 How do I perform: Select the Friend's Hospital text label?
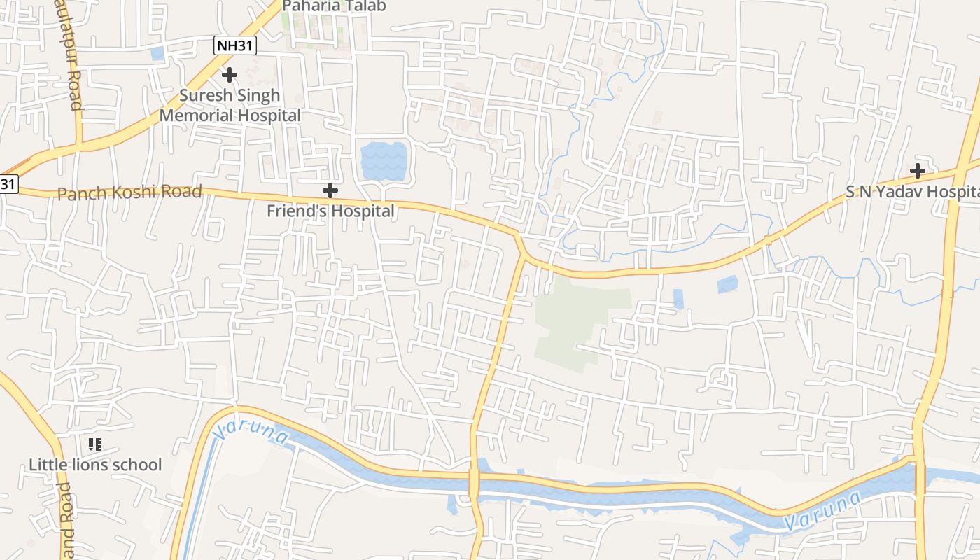tap(330, 210)
